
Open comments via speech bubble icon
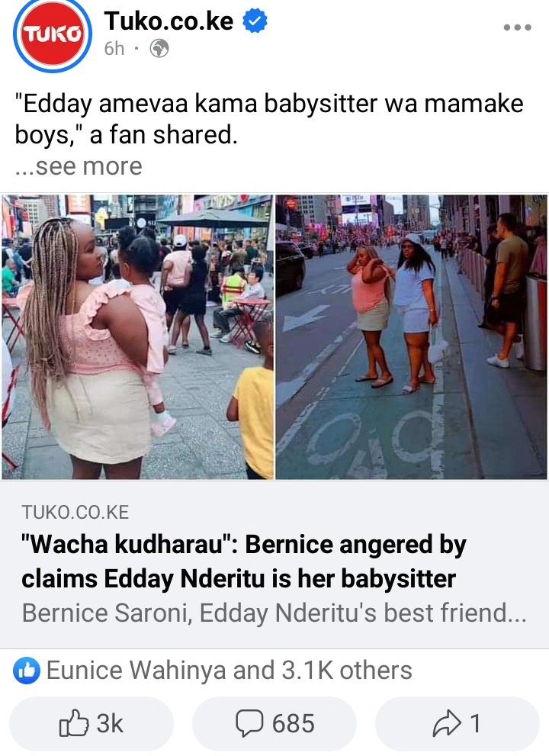click(x=249, y=723)
